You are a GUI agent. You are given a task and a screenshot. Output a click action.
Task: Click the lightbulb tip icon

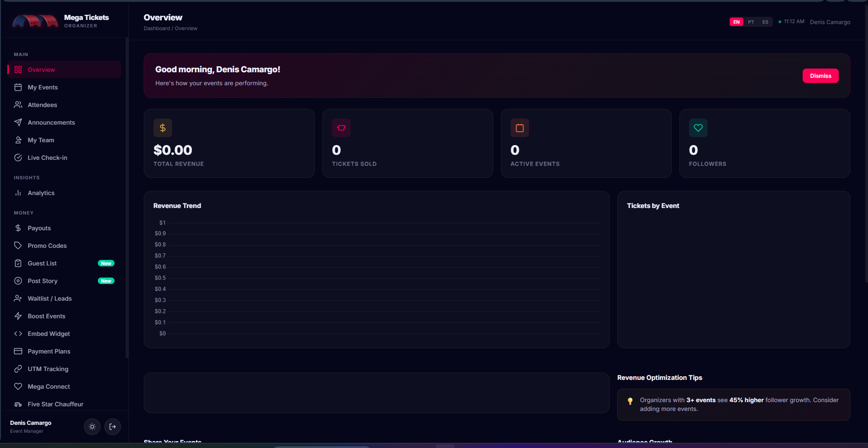pyautogui.click(x=630, y=401)
